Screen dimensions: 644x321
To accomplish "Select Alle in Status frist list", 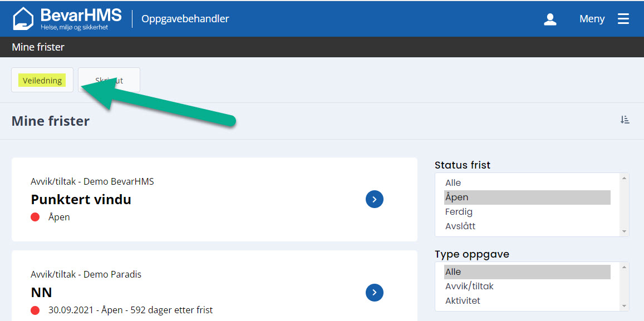I will click(x=453, y=182).
